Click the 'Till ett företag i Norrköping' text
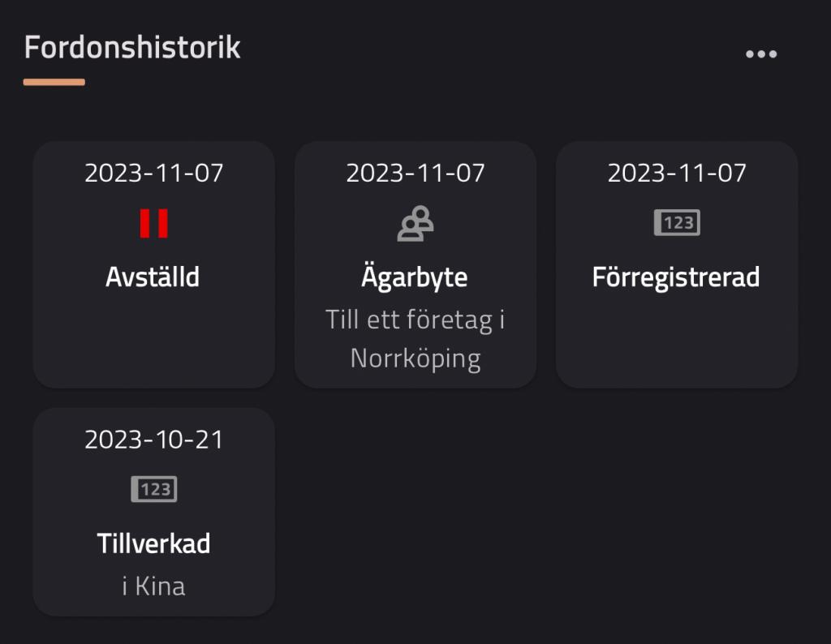This screenshot has height=644, width=831. coord(415,339)
